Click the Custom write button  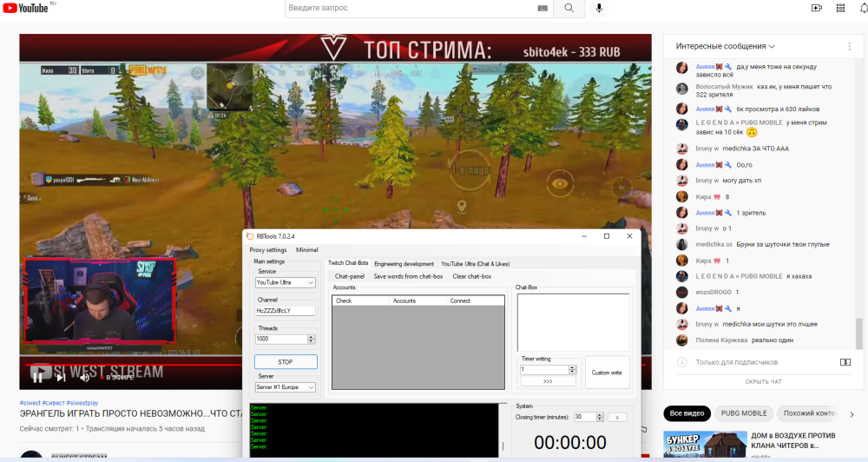(607, 373)
